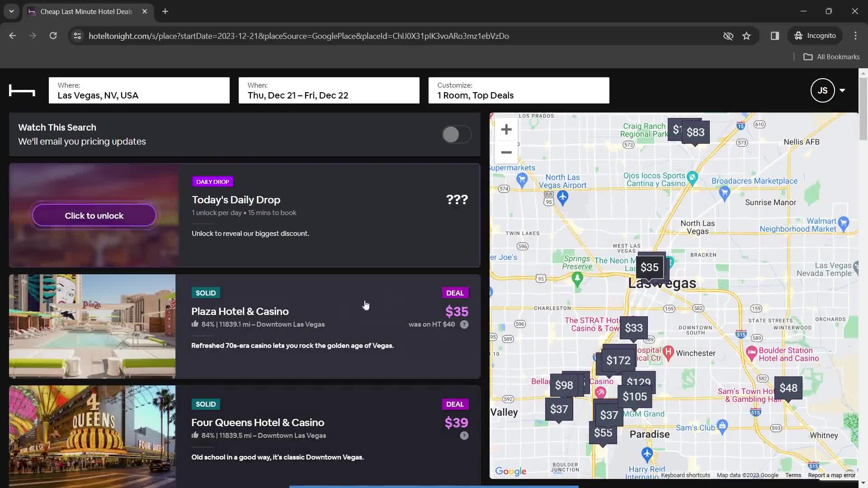Zoom in on the map
This screenshot has height=488, width=868.
pos(506,130)
